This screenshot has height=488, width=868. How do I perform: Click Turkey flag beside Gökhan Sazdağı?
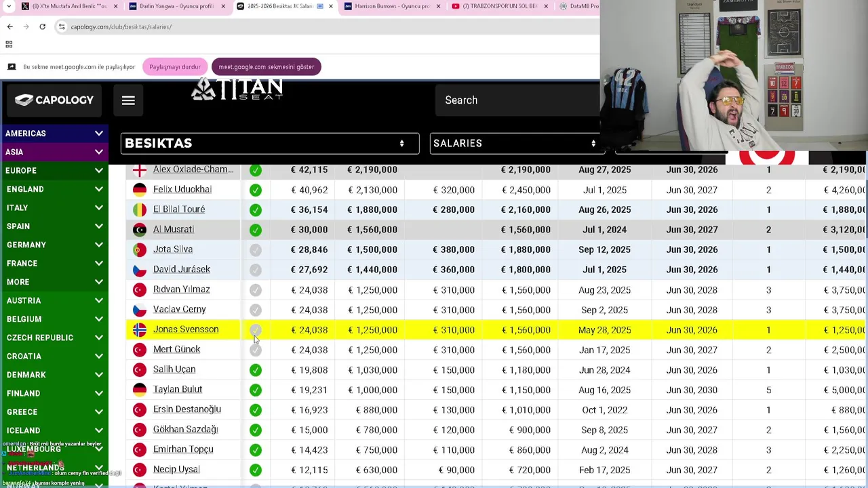pyautogui.click(x=140, y=430)
